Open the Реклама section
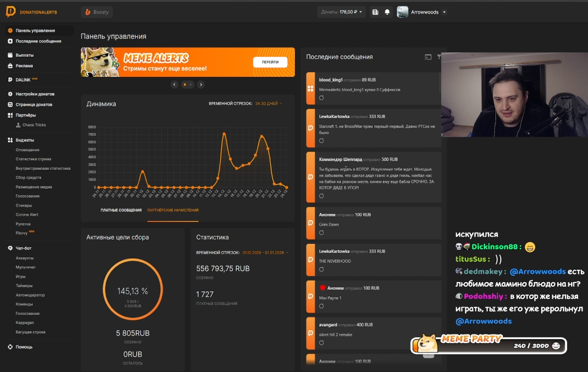 click(24, 66)
